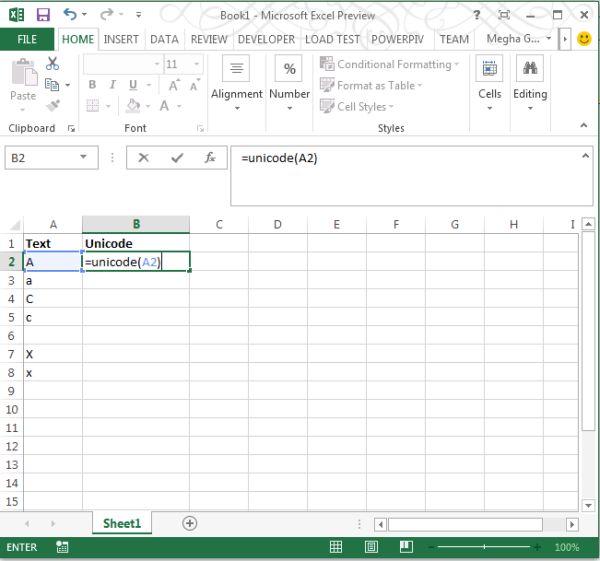Viewport: 600px width, 561px height.
Task: Switch to Page Layout view
Action: (371, 547)
